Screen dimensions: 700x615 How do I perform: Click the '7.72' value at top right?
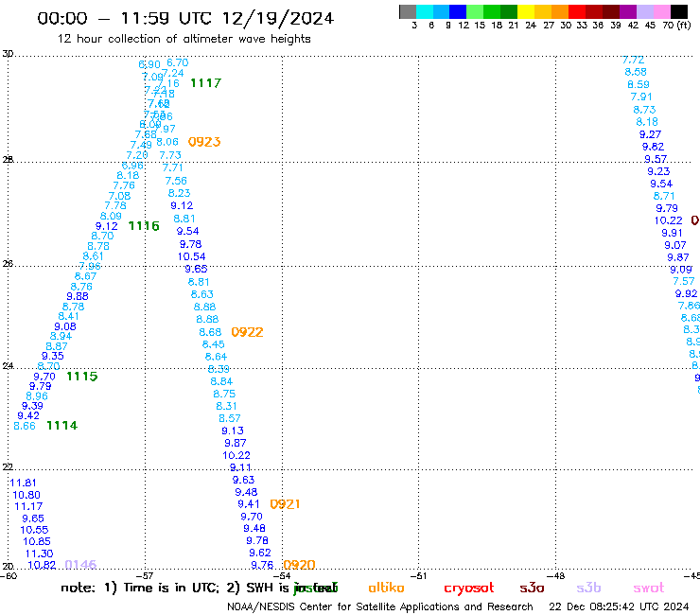tap(634, 60)
